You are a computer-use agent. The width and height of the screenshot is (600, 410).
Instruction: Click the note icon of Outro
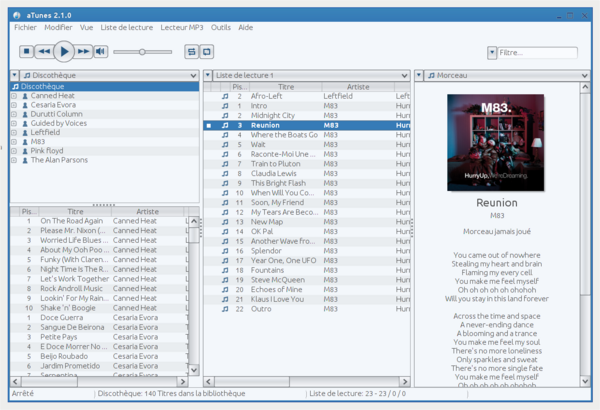point(225,309)
